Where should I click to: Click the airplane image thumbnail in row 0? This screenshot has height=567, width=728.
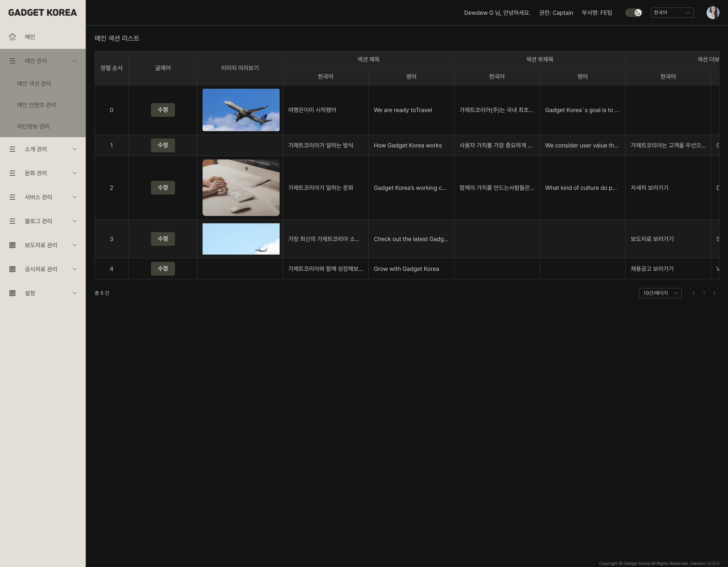(241, 110)
